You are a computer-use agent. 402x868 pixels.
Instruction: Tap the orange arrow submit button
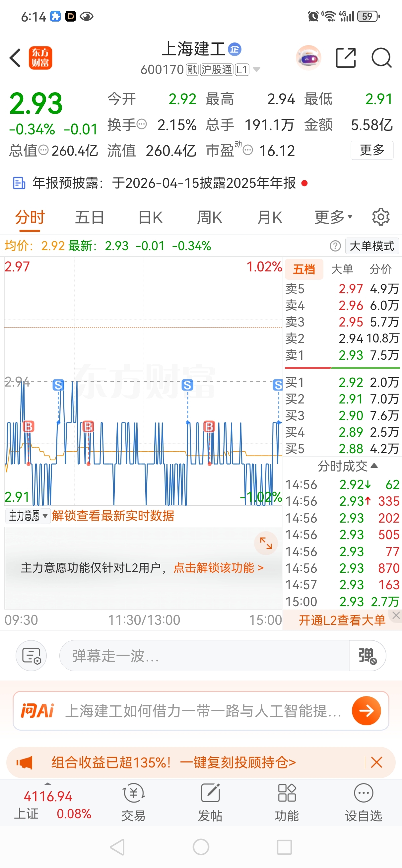pyautogui.click(x=366, y=711)
